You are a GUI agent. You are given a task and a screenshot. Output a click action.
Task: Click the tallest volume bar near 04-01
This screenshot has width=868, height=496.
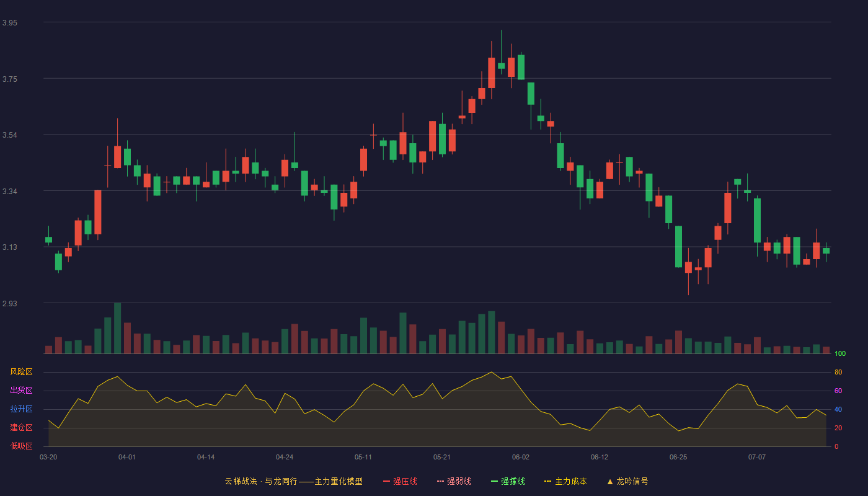[118, 328]
